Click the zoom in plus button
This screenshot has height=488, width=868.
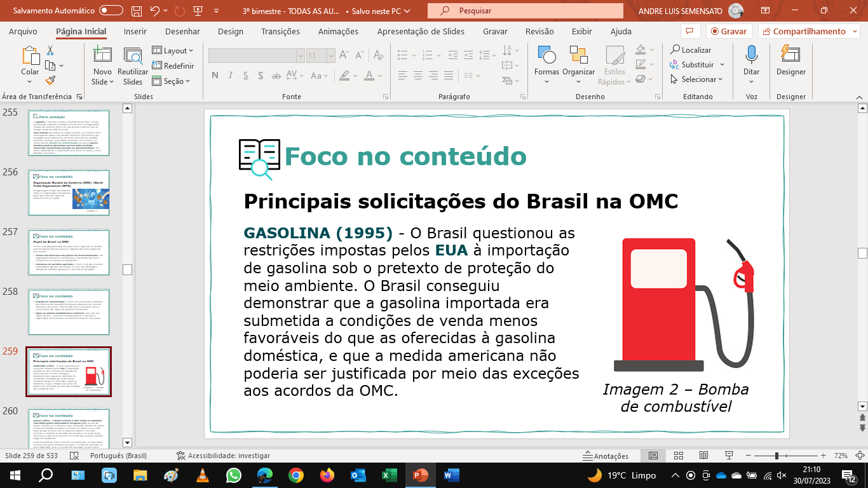[823, 456]
